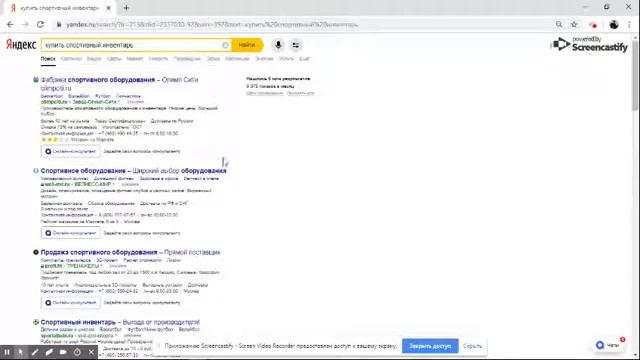The width and height of the screenshot is (640, 360).
Task: Click the Скрыть link in sharing bar
Action: 473,346
